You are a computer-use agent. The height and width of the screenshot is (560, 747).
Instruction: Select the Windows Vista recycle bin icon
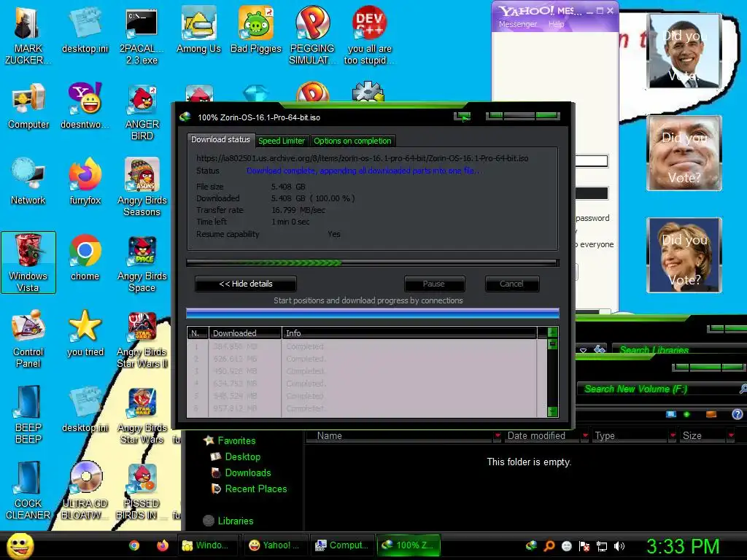point(28,262)
